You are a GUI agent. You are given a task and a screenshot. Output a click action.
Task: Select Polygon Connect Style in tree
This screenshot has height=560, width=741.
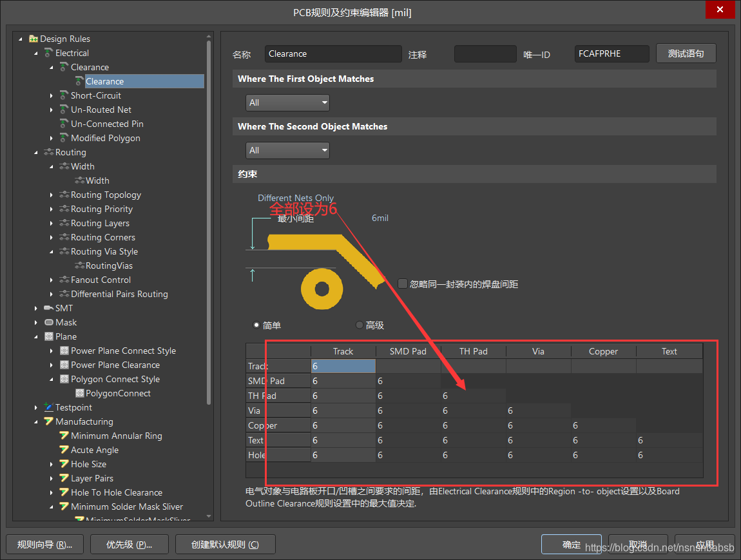click(x=115, y=379)
